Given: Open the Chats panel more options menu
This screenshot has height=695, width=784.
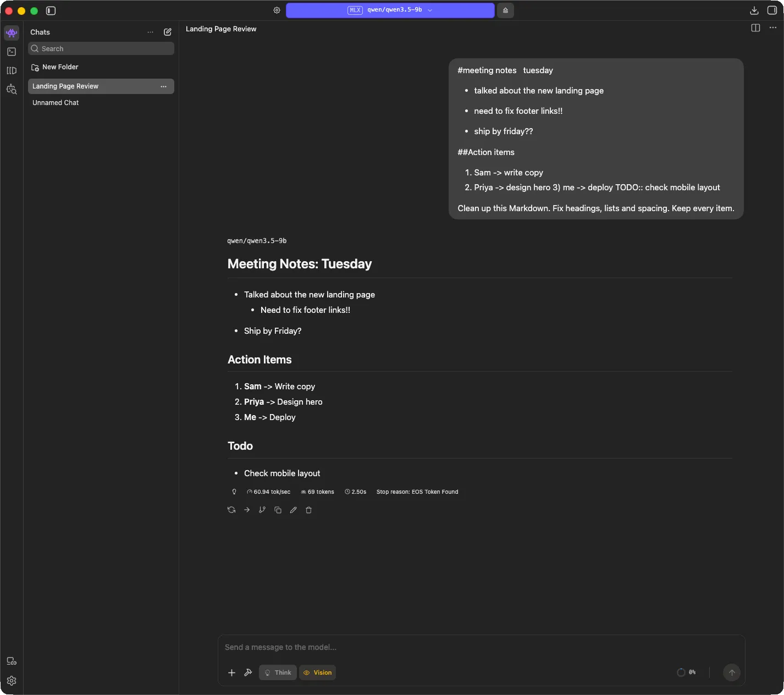Looking at the screenshot, I should tap(150, 32).
